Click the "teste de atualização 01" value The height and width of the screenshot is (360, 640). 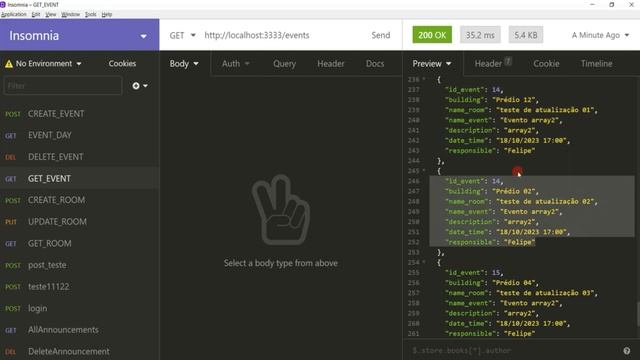tap(546, 110)
